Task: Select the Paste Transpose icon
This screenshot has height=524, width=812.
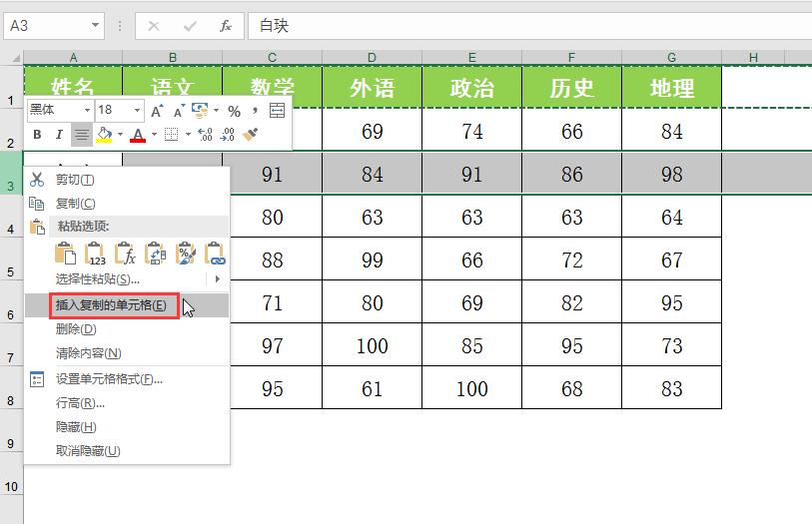Action: 156,254
